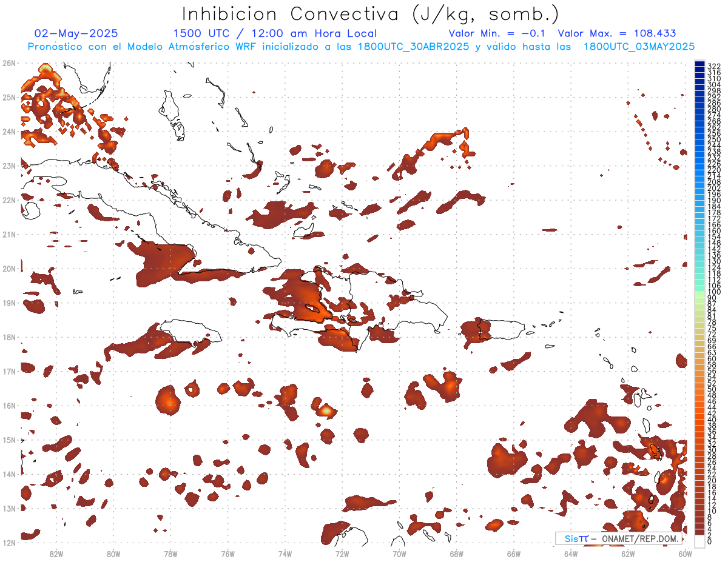Image resolution: width=728 pixels, height=562 pixels.
Task: Click the 76W longitude label
Action: click(227, 554)
